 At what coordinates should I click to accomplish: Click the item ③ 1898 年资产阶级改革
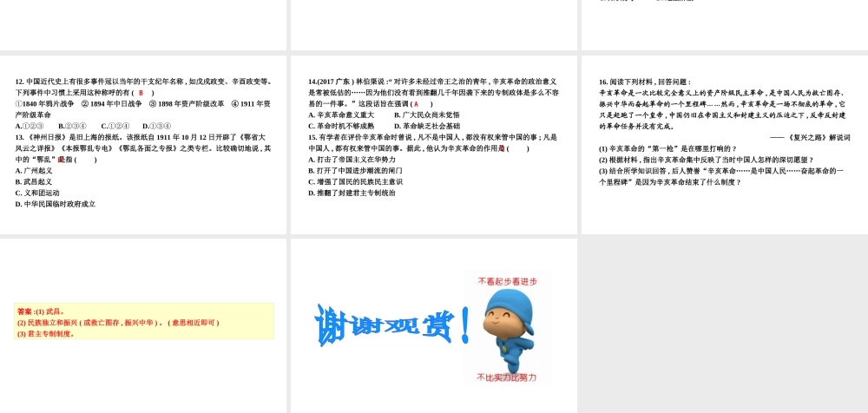point(187,103)
